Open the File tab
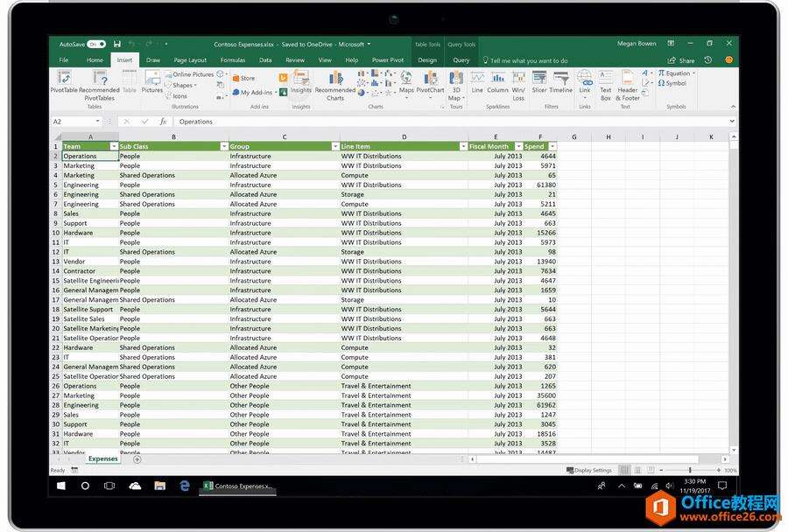The image size is (788, 532). (x=64, y=60)
